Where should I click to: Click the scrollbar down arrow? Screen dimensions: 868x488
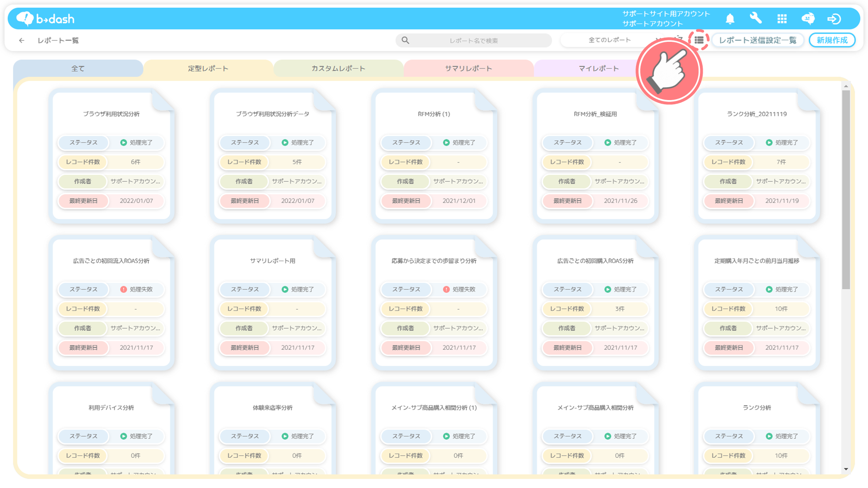846,469
